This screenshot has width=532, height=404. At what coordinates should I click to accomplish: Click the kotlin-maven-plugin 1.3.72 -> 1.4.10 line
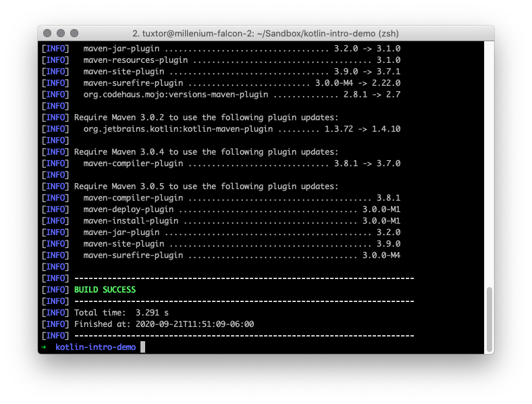242,129
